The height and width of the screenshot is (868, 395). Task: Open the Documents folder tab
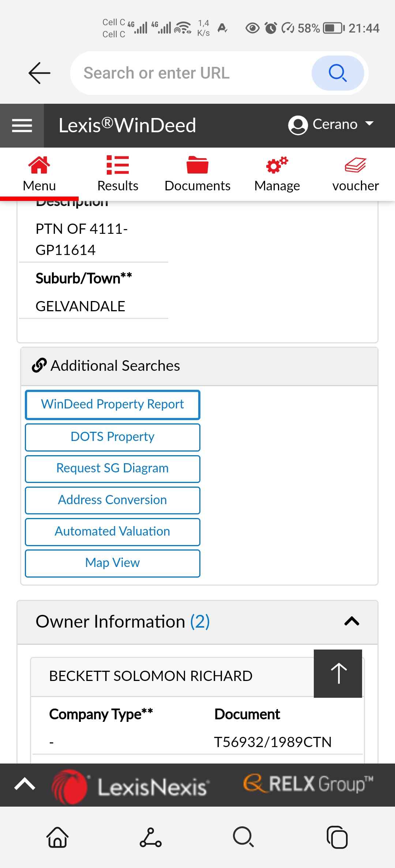click(x=197, y=174)
